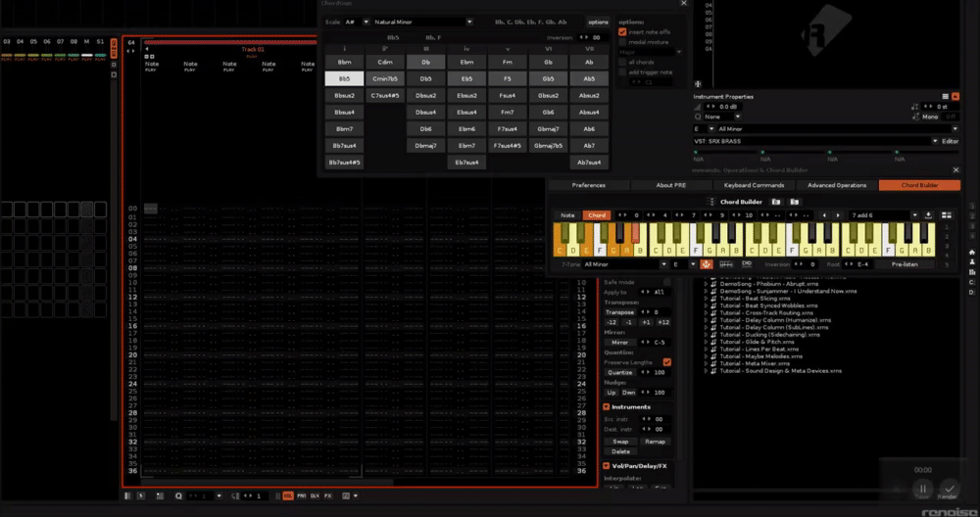Click the options button in ChordGun
The height and width of the screenshot is (517, 980).
pos(598,22)
